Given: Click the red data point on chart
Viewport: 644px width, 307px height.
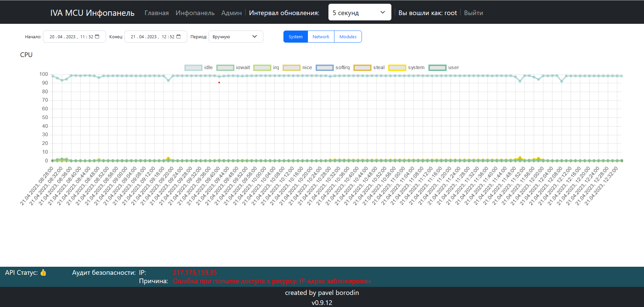Looking at the screenshot, I should (x=219, y=83).
